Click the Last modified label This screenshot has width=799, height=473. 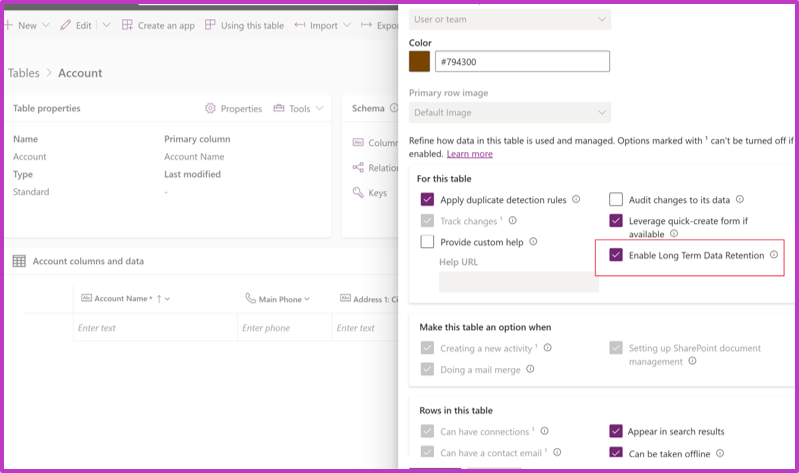192,174
